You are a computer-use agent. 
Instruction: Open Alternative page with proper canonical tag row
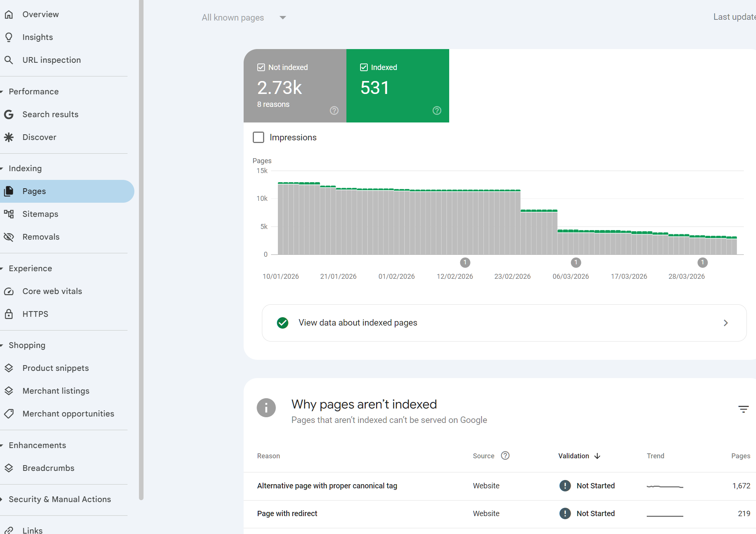(327, 486)
